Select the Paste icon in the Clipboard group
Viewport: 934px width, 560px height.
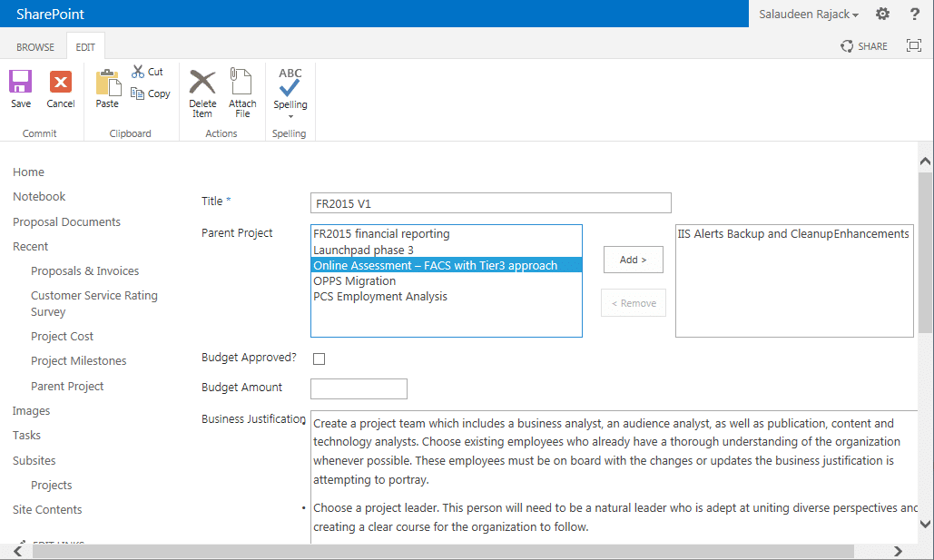[106, 86]
